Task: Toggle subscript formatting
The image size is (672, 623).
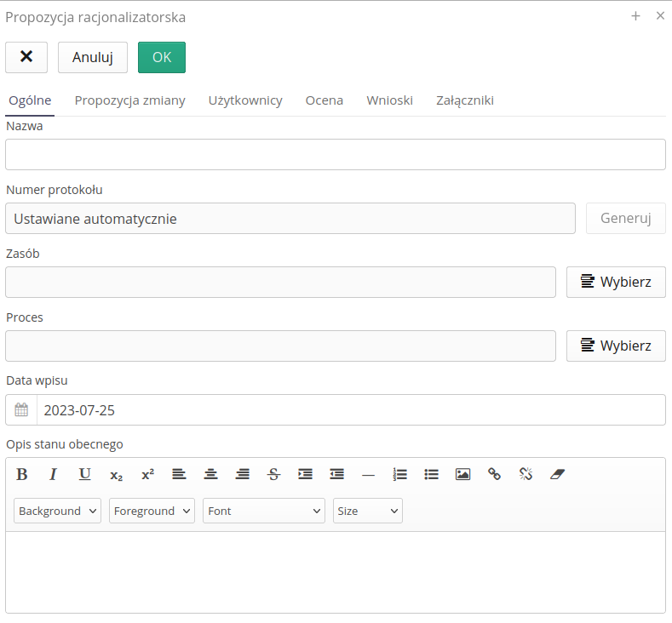Action: pyautogui.click(x=117, y=475)
